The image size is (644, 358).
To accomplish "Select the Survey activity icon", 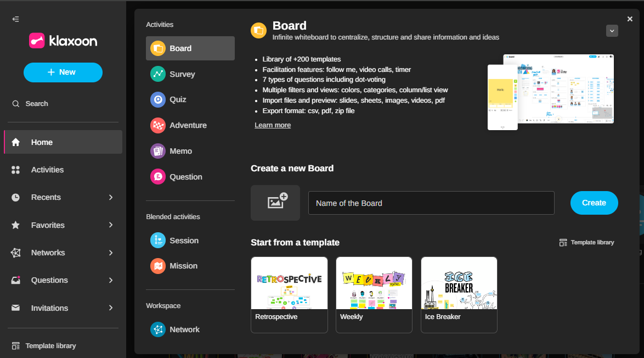I will (x=158, y=74).
